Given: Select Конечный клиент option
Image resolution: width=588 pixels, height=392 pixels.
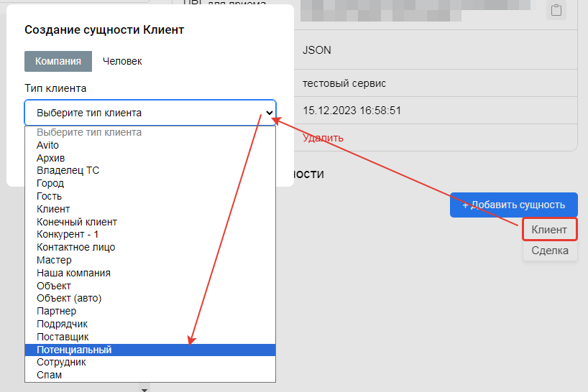Looking at the screenshot, I should 76,222.
